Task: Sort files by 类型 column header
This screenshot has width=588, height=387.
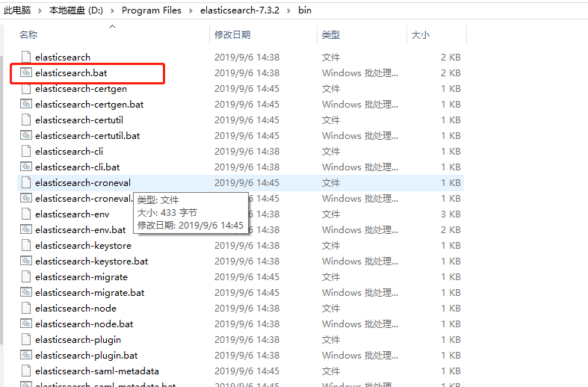Action: [331, 35]
